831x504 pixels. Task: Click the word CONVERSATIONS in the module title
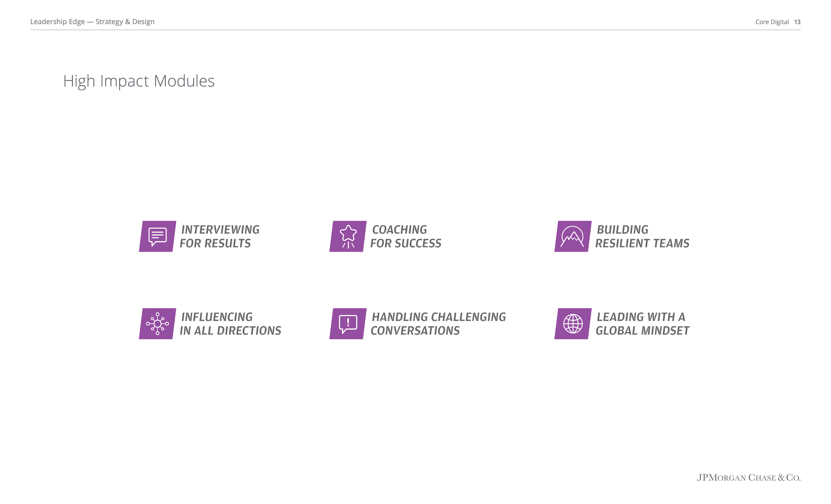[x=415, y=331]
